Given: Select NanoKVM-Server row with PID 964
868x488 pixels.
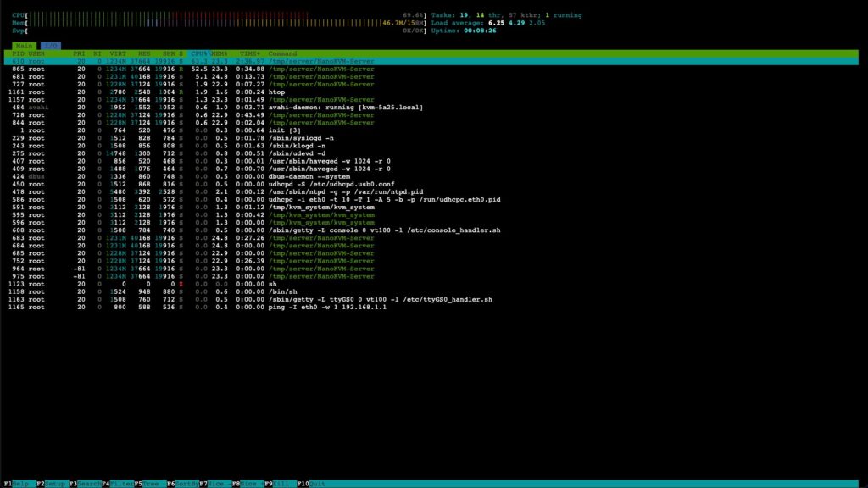Looking at the screenshot, I should click(431, 269).
